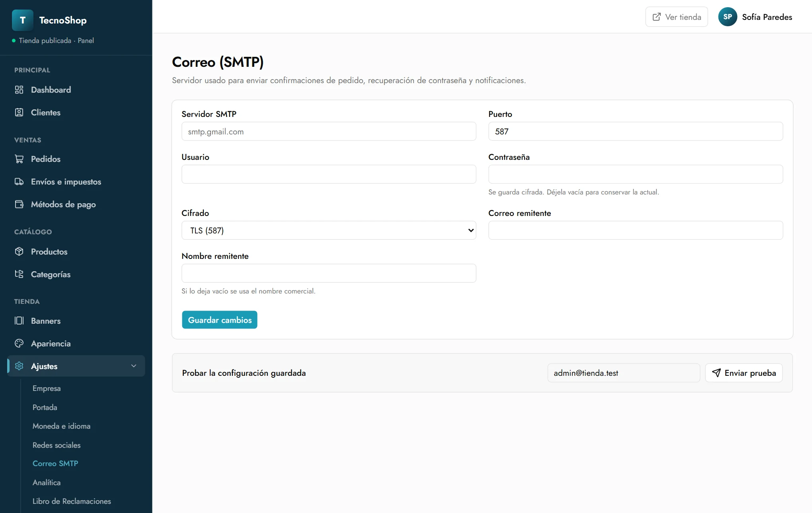812x513 pixels.
Task: Click the Envíos e impuestos truck icon
Action: point(19,182)
